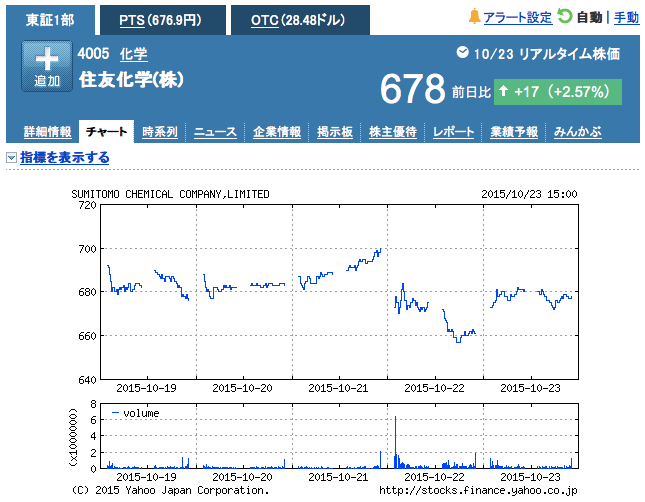This screenshot has height=502, width=645.
Task: Go to the ニュース tab
Action: click(x=215, y=132)
